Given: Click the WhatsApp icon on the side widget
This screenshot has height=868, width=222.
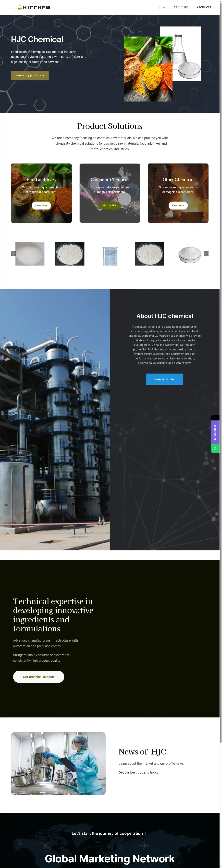Looking at the screenshot, I should coord(215,448).
